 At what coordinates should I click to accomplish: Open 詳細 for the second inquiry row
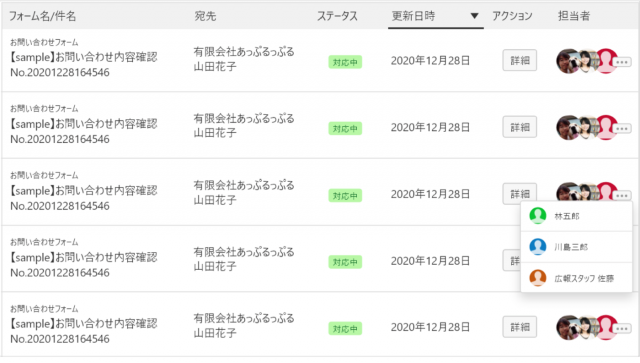tap(520, 127)
